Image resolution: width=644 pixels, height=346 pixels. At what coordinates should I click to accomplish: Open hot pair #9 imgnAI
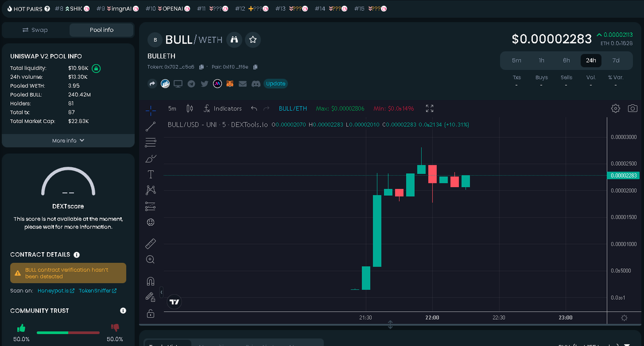click(x=118, y=9)
